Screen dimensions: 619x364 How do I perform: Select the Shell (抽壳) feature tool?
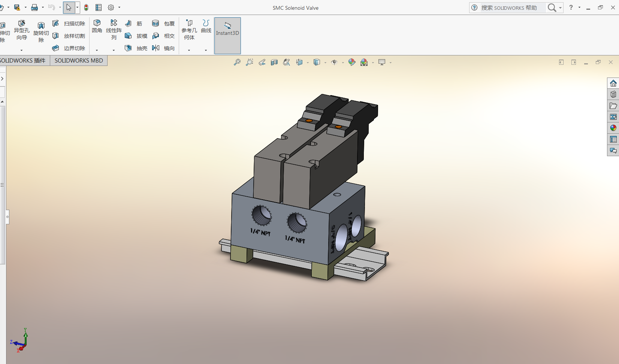(136, 48)
